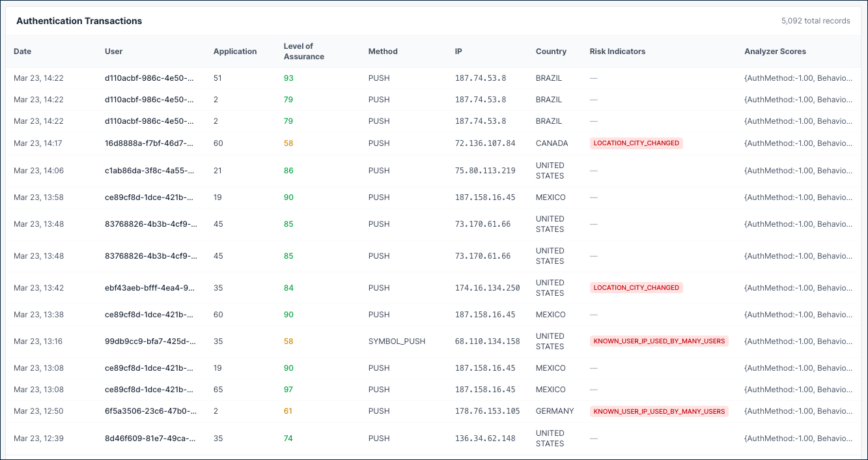This screenshot has height=460, width=868.
Task: Select the KNOWN_USER_IP_USED_BY_MANY_USERS badge on Germany row
Action: pyautogui.click(x=659, y=411)
